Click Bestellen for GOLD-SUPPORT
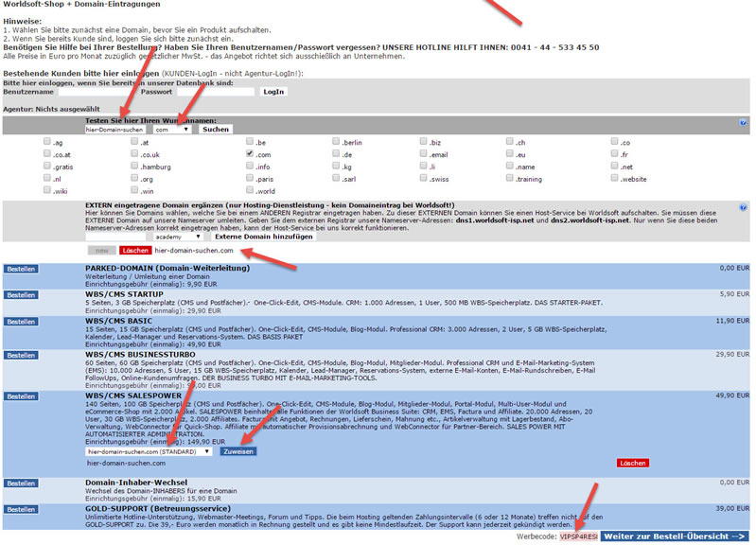756x545 pixels. [21, 509]
